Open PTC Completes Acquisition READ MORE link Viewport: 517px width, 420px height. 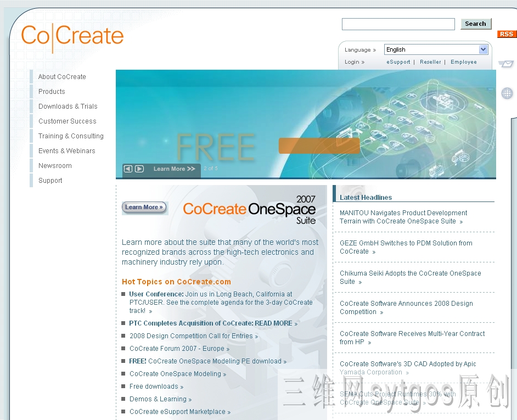(213, 323)
